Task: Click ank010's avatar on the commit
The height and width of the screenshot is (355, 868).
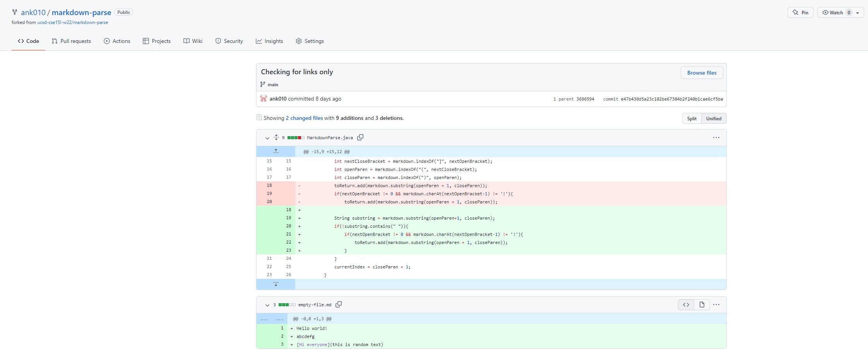Action: click(263, 99)
